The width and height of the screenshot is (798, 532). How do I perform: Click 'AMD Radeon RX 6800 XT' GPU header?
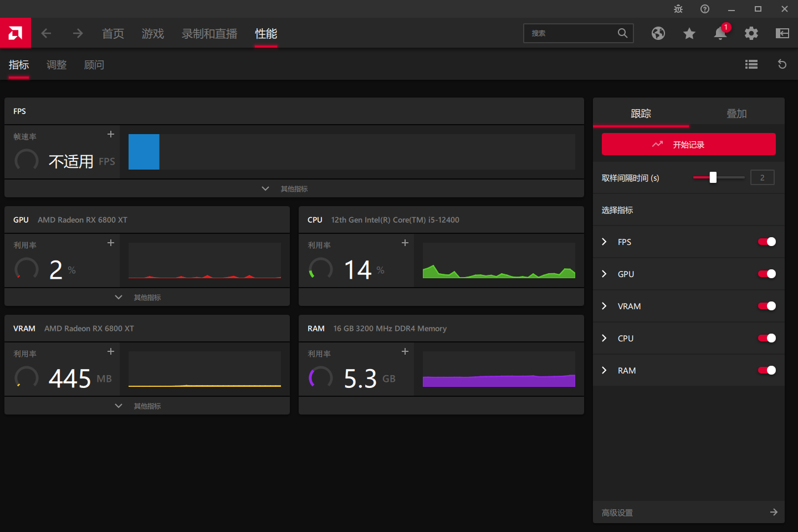pos(83,220)
